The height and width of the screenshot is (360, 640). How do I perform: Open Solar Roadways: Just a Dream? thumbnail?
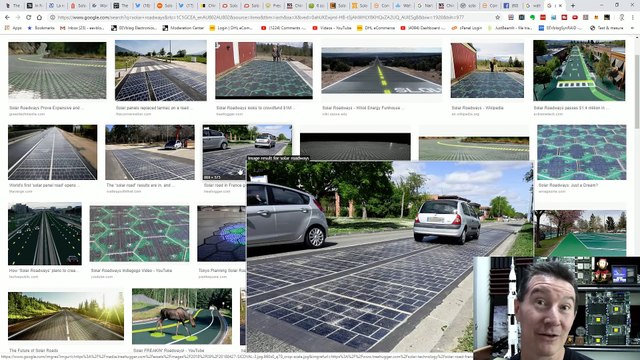pos(582,152)
